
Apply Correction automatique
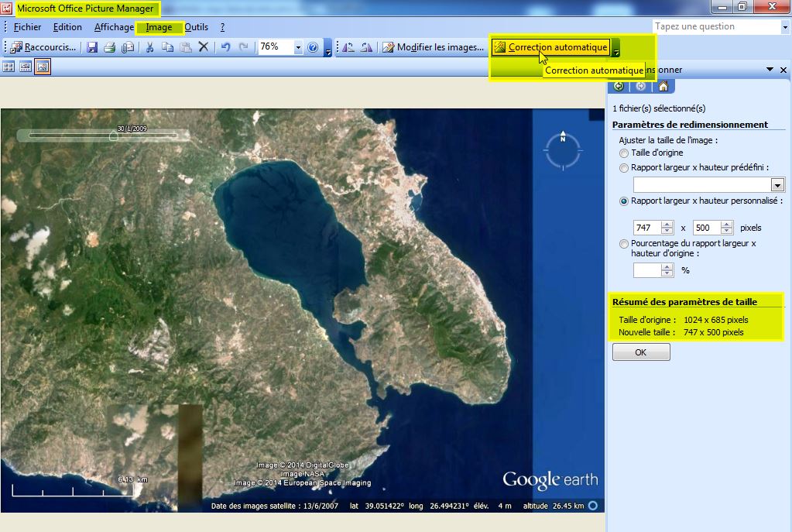(x=551, y=47)
